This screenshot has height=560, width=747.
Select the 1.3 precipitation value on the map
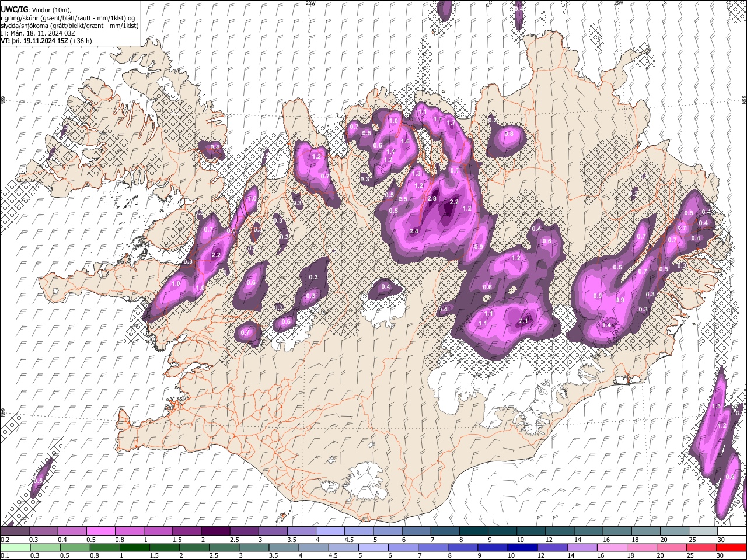click(x=417, y=173)
